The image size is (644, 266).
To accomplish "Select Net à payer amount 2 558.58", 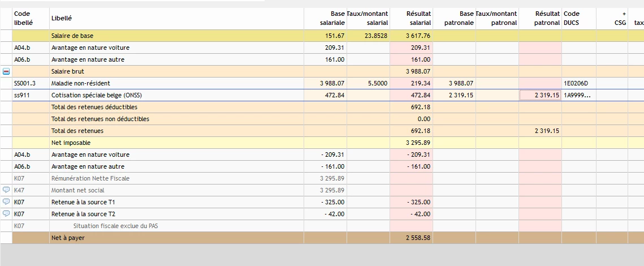I will (x=418, y=238).
